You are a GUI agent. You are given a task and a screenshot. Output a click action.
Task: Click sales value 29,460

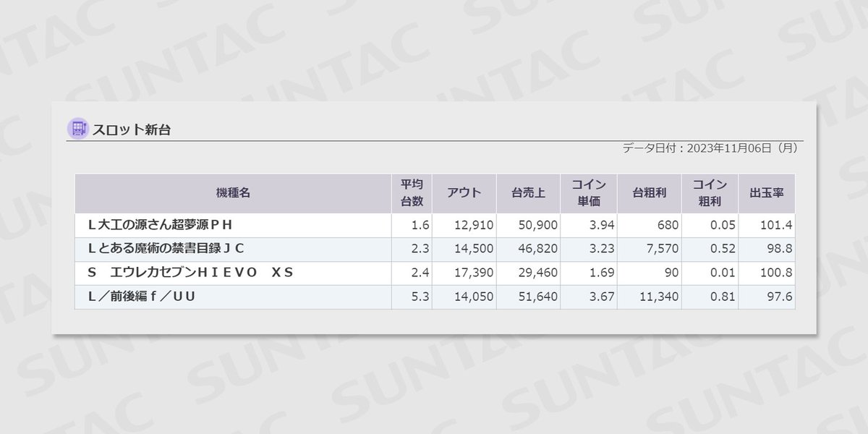(538, 273)
